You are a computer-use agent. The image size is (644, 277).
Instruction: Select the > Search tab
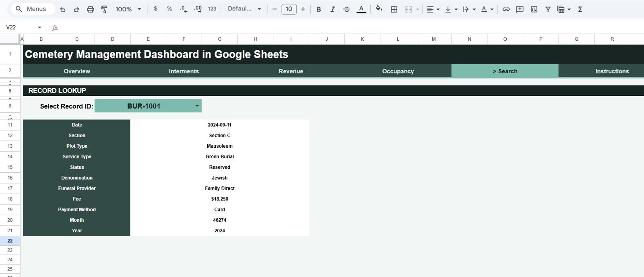pos(505,71)
